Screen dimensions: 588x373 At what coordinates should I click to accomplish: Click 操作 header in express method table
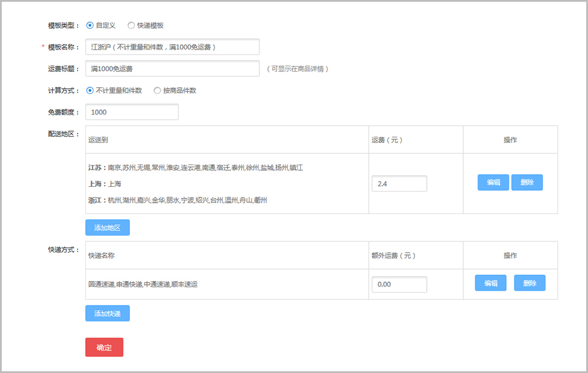pyautogui.click(x=510, y=256)
